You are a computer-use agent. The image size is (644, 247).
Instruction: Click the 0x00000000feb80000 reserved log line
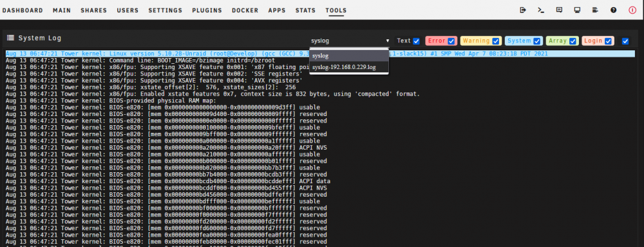click(x=166, y=242)
